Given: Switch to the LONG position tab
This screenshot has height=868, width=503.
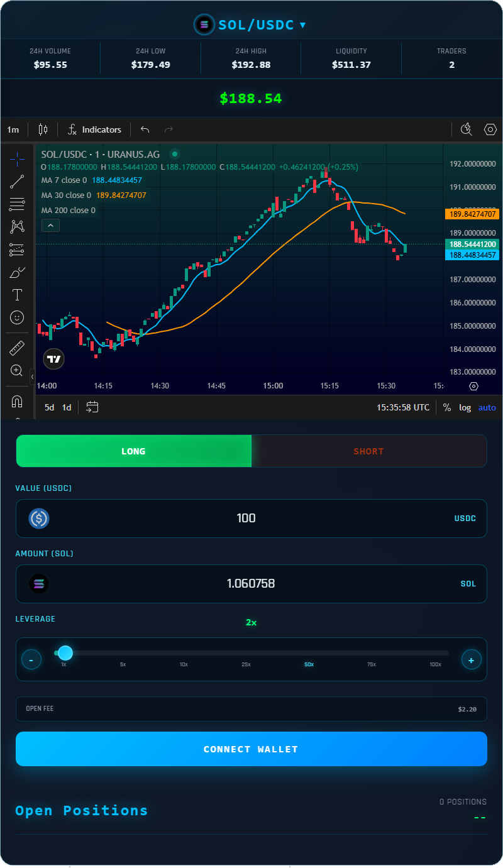Looking at the screenshot, I should point(133,451).
